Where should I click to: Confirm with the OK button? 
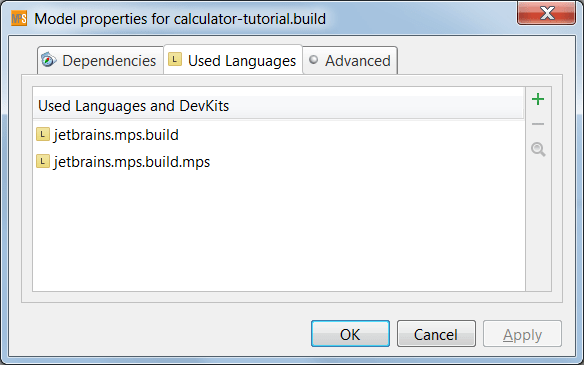pyautogui.click(x=350, y=334)
